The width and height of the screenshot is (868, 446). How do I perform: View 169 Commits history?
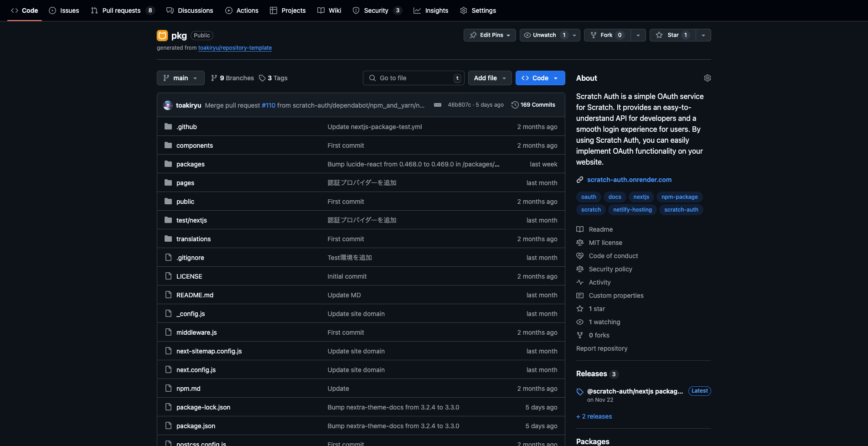[x=533, y=105]
